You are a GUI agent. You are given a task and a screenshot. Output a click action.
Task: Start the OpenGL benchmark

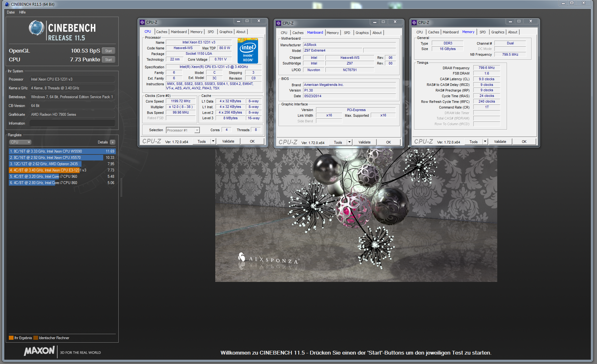coord(109,51)
